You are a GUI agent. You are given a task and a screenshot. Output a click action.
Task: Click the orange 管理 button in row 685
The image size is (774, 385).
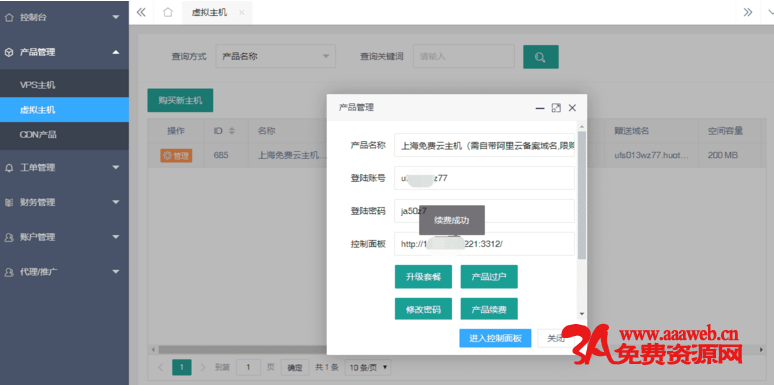point(176,156)
